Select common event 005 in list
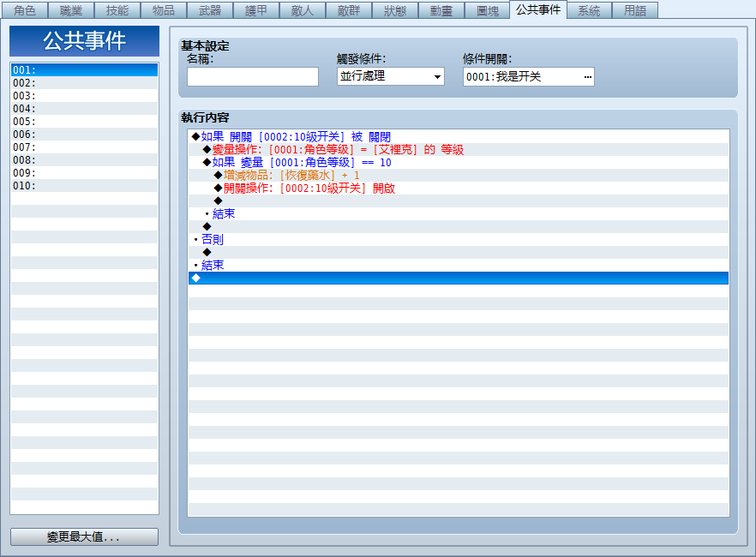This screenshot has height=557, width=756. pyautogui.click(x=84, y=122)
